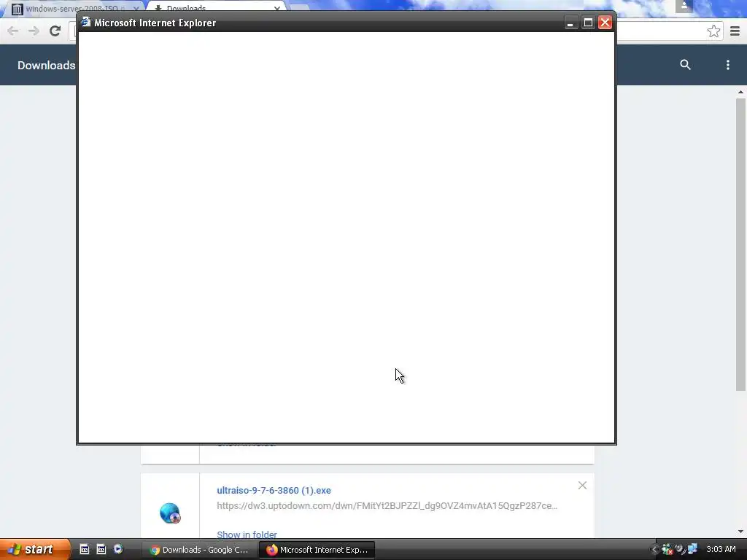Click the Chrome vertical scrollbar thumb
This screenshot has width=747, height=560.
[740, 245]
